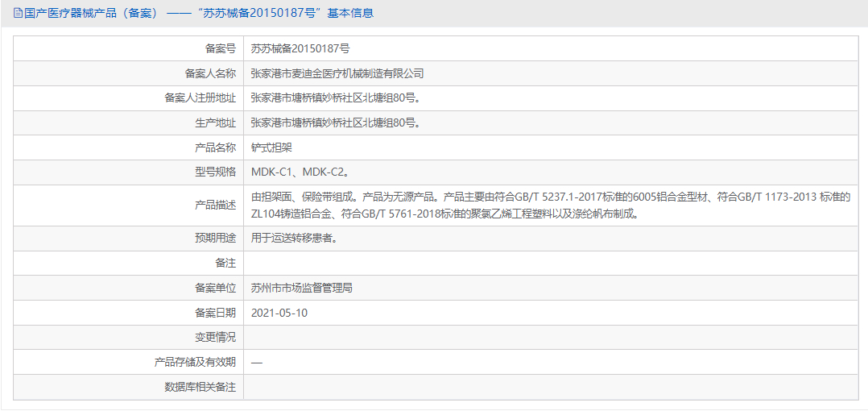Select the 备案号 label cell
Viewport: 868px width, 411px height.
click(221, 48)
